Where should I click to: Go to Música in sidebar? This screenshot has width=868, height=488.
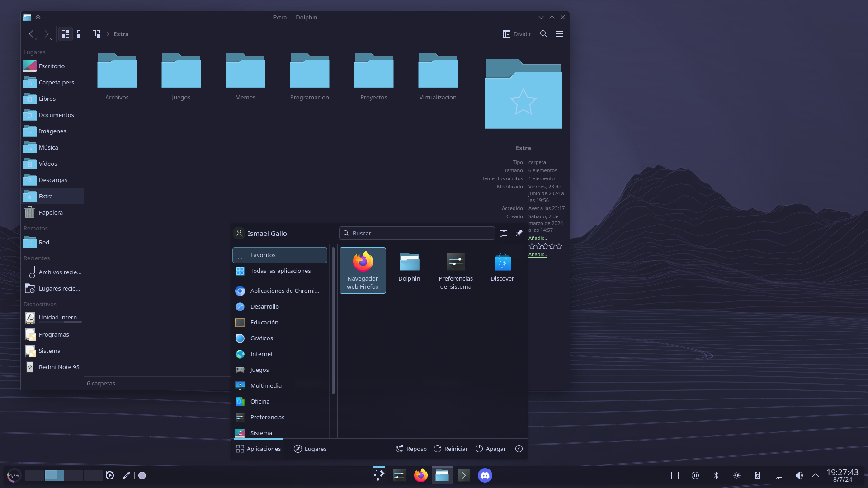click(52, 147)
